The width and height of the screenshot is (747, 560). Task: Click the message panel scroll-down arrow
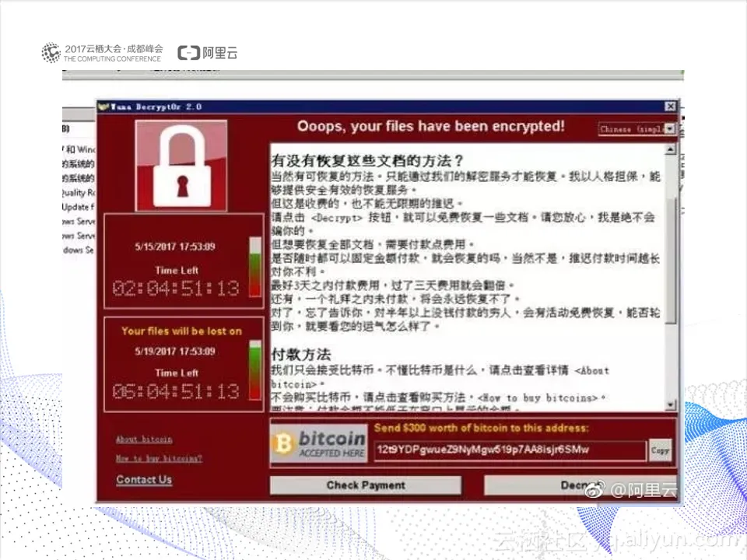(670, 404)
